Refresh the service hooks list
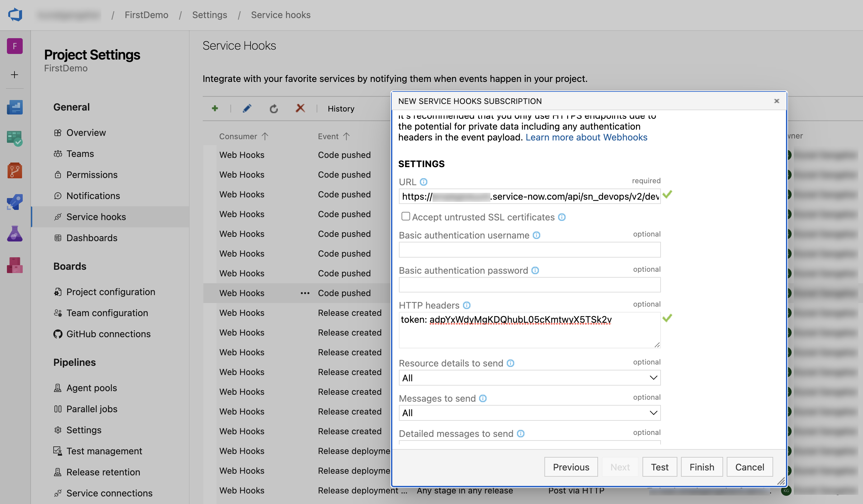This screenshot has width=863, height=504. point(274,109)
